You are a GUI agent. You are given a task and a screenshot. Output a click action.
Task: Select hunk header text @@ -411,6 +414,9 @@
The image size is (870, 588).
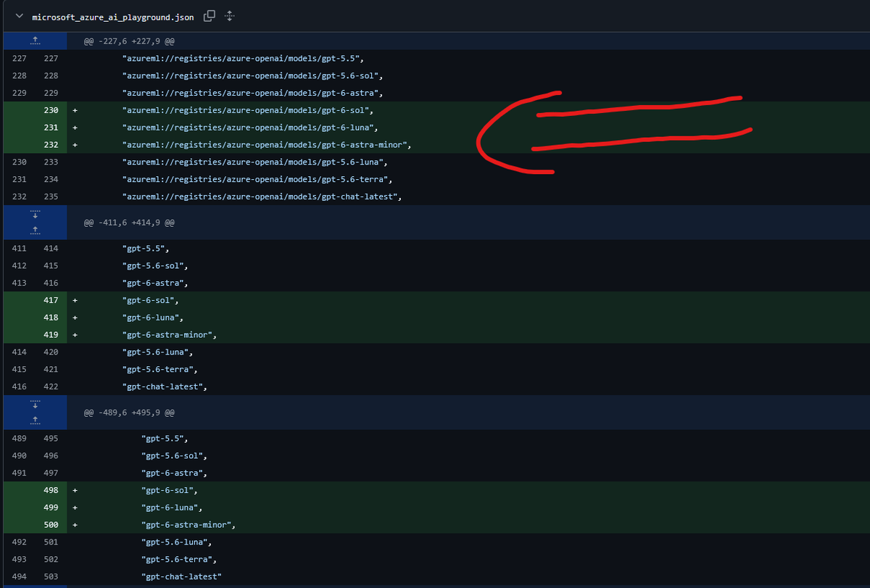(x=129, y=223)
